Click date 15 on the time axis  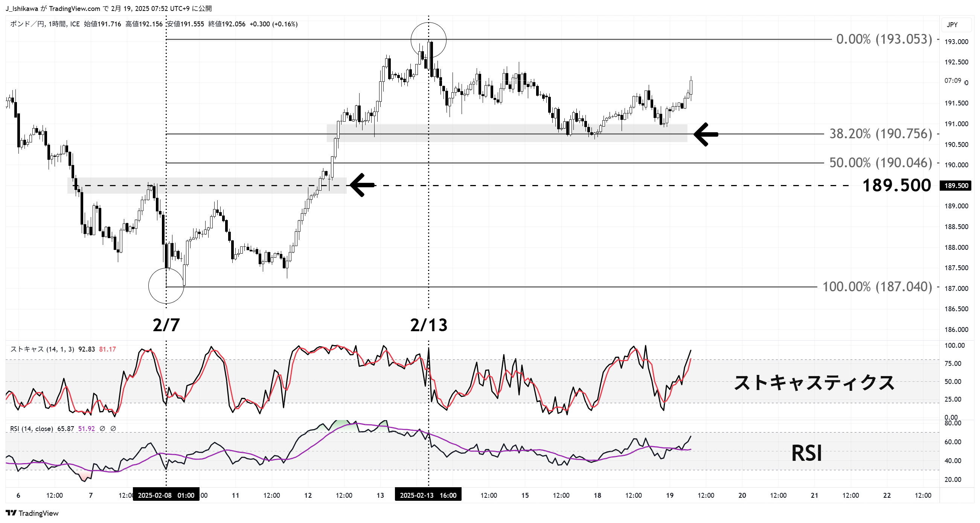525,495
